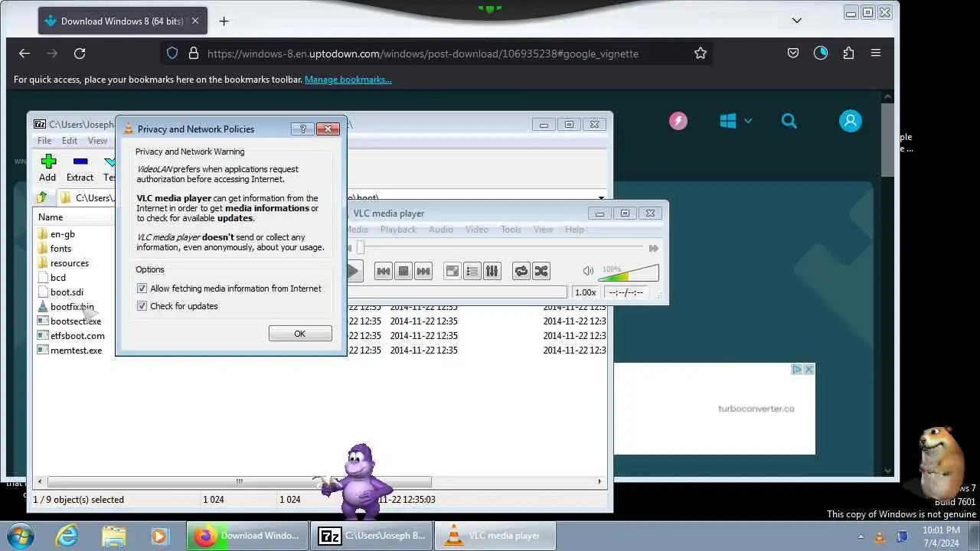Open Firefox extensions puzzle icon
This screenshot has width=980, height=551.
tap(848, 54)
